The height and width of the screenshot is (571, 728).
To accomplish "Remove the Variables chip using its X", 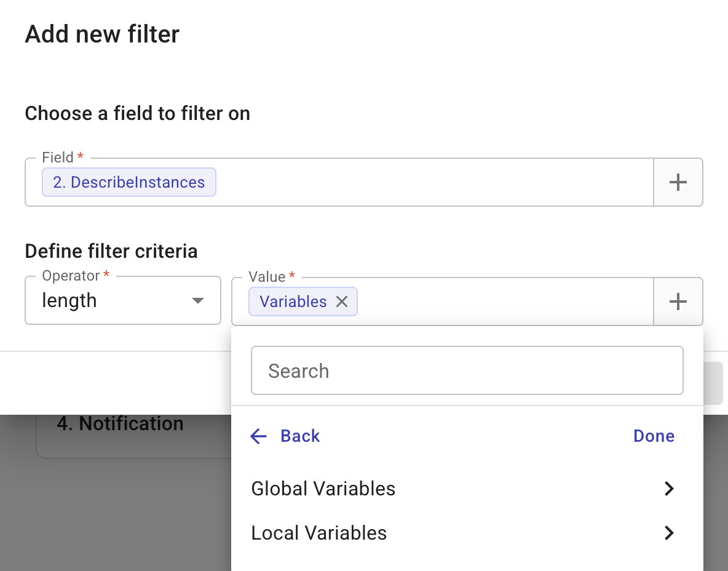I will 342,301.
